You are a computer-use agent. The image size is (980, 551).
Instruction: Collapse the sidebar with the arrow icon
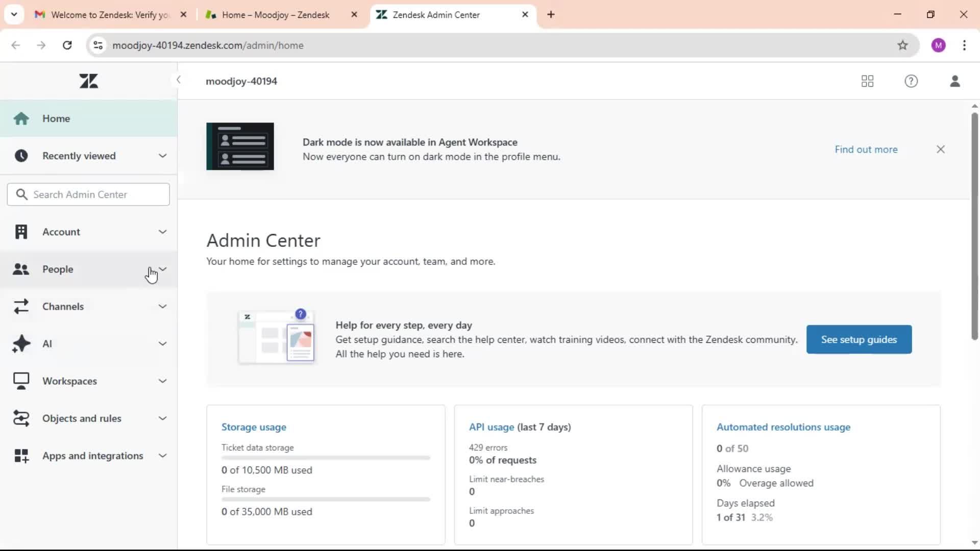pyautogui.click(x=178, y=80)
